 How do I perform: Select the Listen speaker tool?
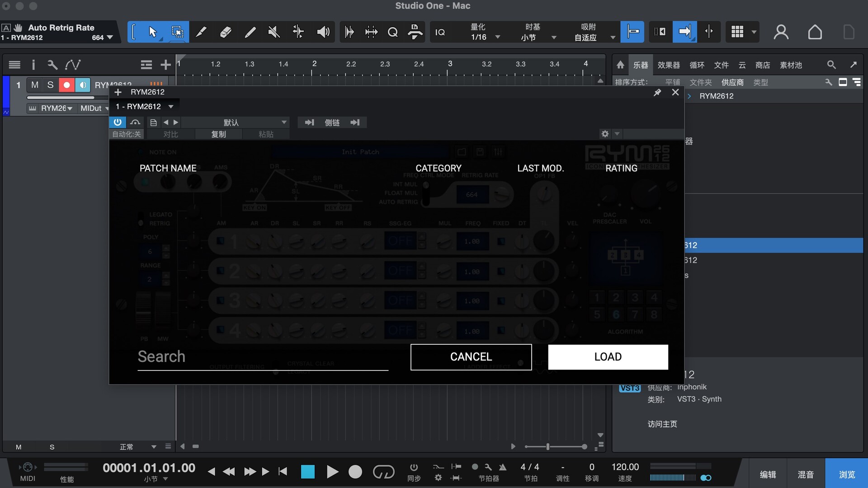coord(323,32)
